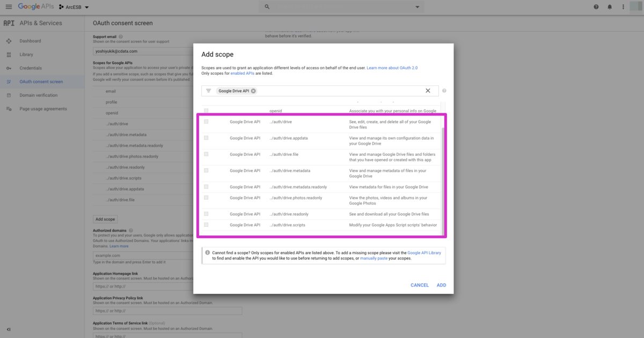The width and height of the screenshot is (644, 338).
Task: Click the Google APIs logo
Action: [36, 6]
